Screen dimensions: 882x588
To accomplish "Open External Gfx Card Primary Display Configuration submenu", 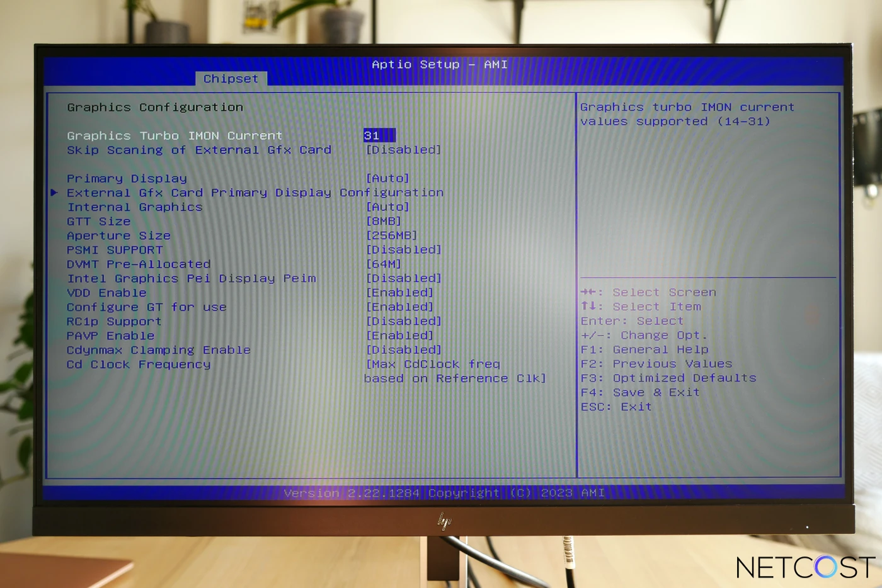I will (255, 193).
